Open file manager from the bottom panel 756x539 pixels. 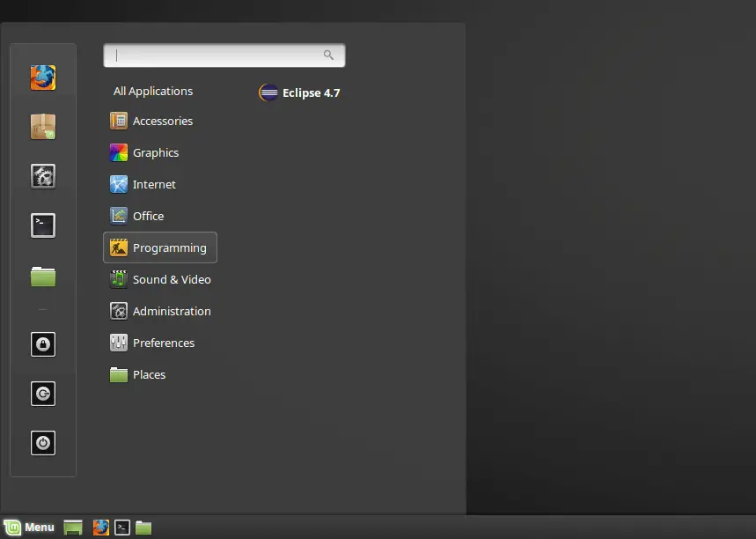tap(143, 528)
